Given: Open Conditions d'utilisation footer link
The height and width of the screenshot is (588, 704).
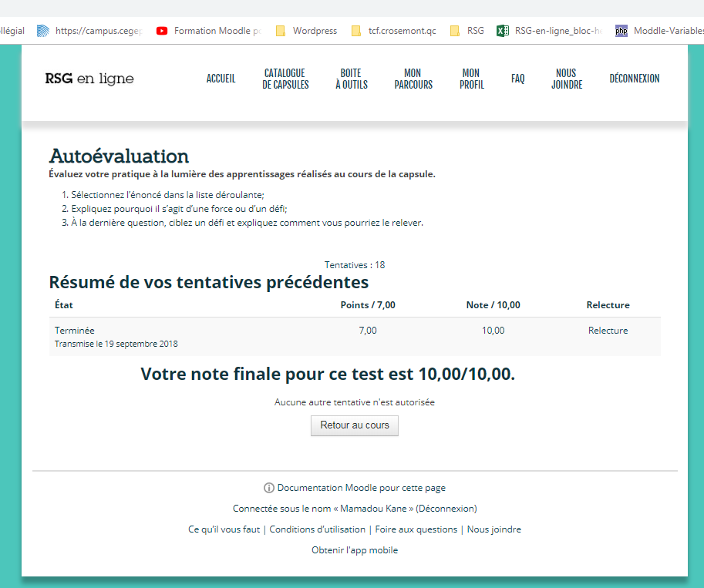Looking at the screenshot, I should coord(317,529).
